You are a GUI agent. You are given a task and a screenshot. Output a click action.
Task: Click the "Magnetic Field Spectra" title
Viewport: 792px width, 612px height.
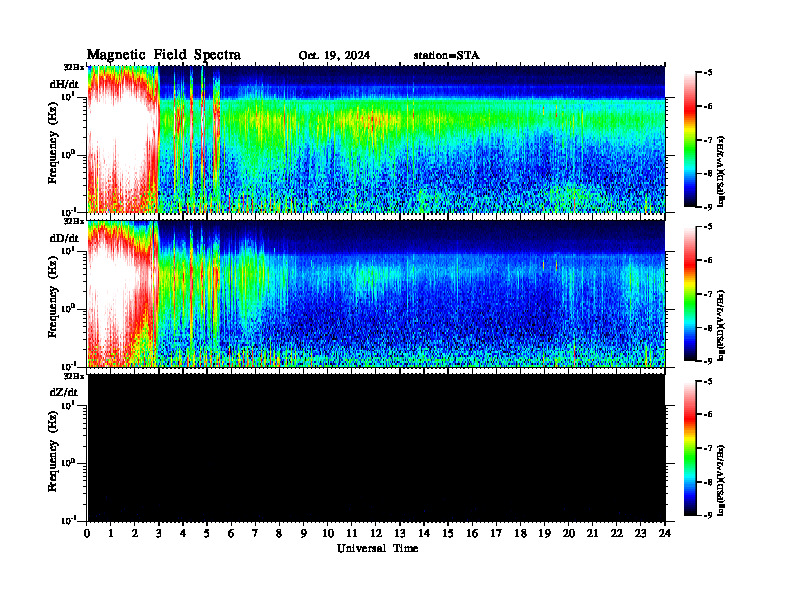pyautogui.click(x=164, y=55)
